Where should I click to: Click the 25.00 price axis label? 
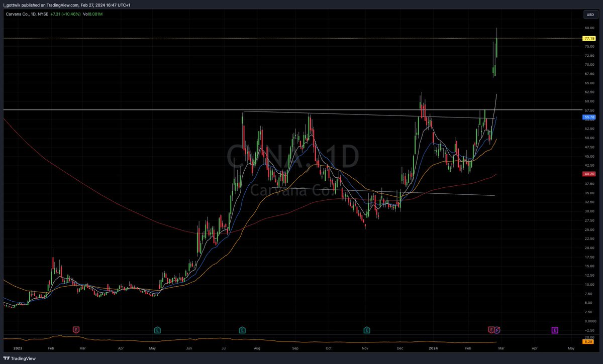pyautogui.click(x=589, y=229)
